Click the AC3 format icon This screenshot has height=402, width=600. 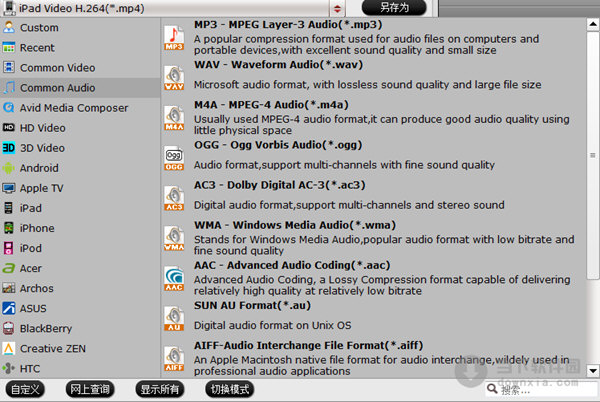(174, 199)
